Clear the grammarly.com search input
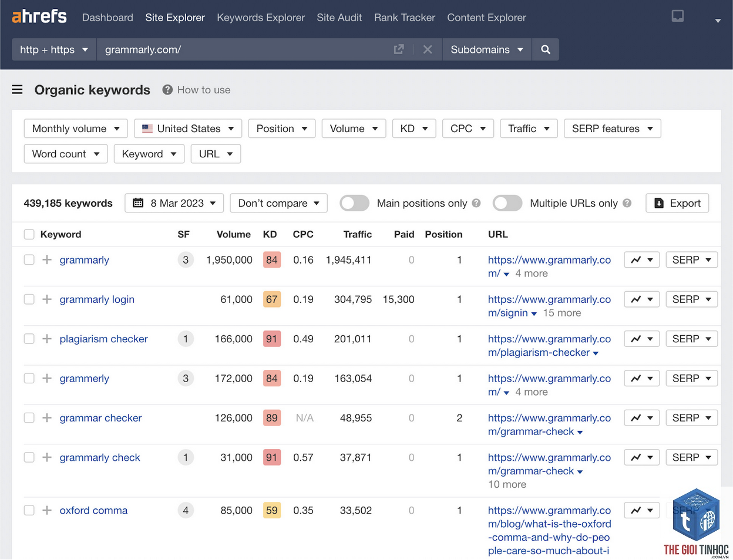This screenshot has height=560, width=733. click(428, 49)
